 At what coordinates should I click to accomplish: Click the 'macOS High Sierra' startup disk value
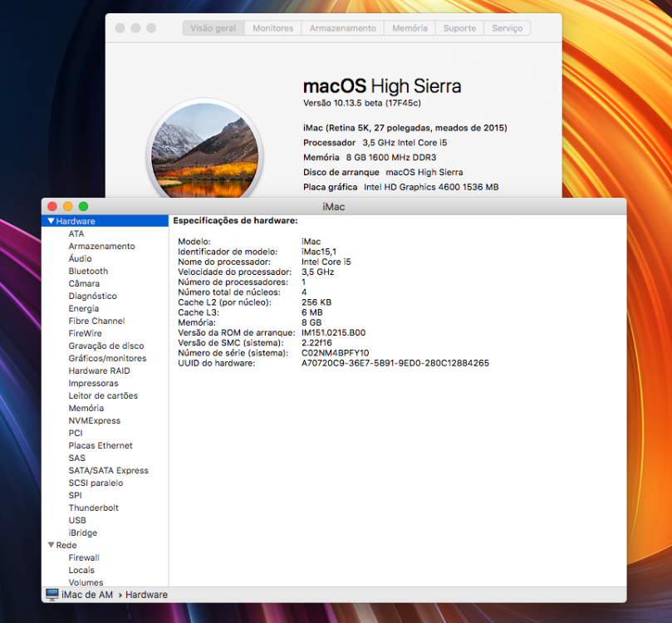point(424,172)
